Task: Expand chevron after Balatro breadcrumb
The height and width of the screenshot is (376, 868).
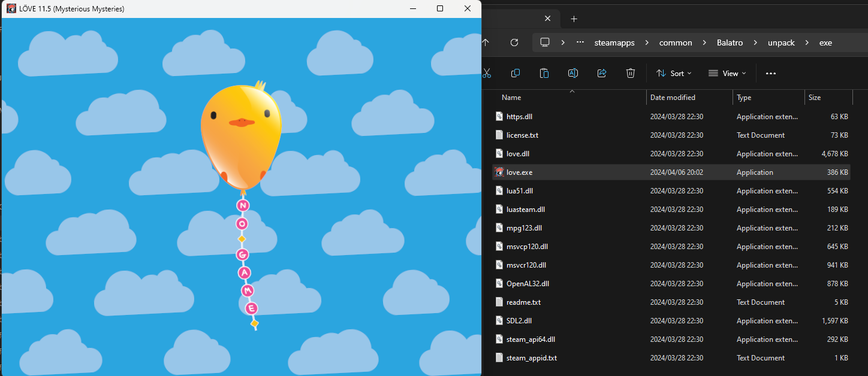Action: pos(755,43)
